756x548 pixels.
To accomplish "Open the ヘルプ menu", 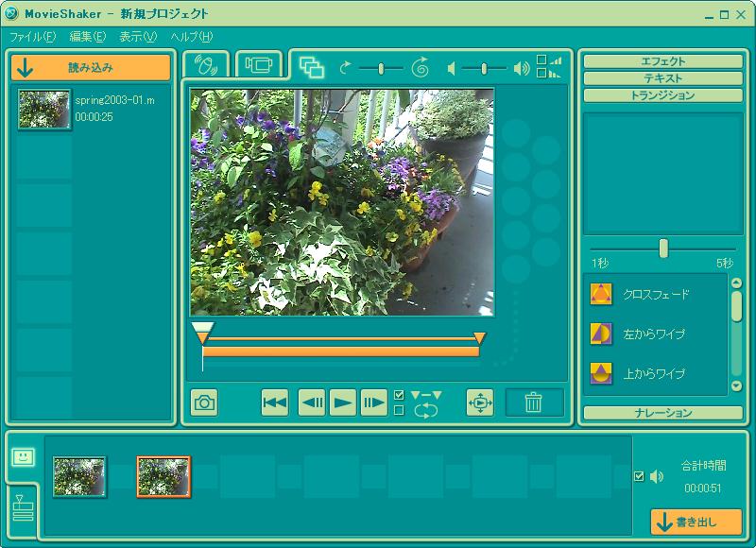I will pos(192,37).
